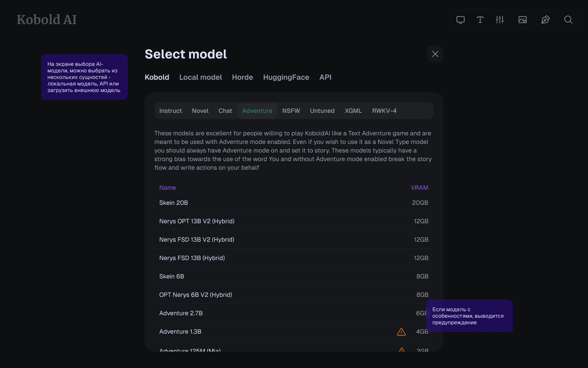Select the Instruct category
588x368 pixels.
(x=171, y=111)
